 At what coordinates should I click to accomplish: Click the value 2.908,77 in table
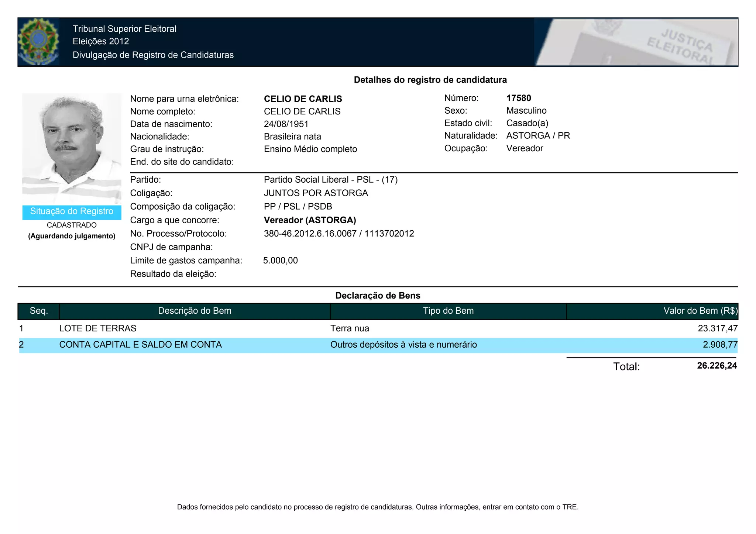(x=720, y=345)
